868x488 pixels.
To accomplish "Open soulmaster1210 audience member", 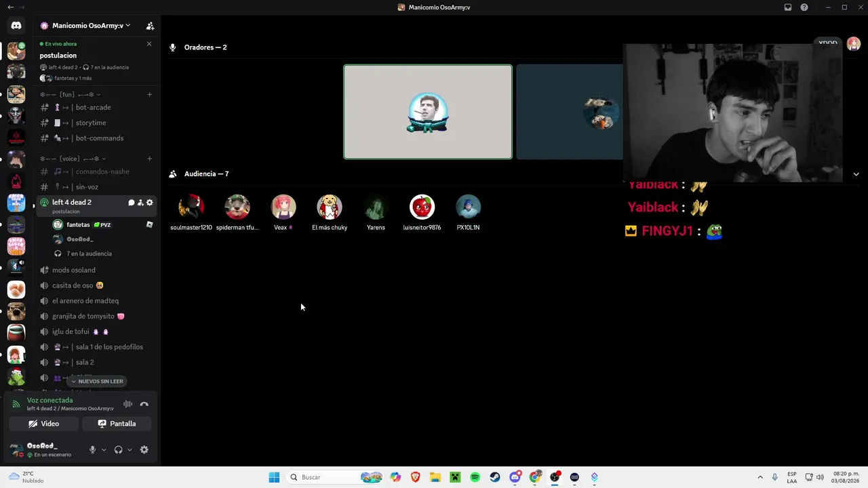I will coord(191,212).
